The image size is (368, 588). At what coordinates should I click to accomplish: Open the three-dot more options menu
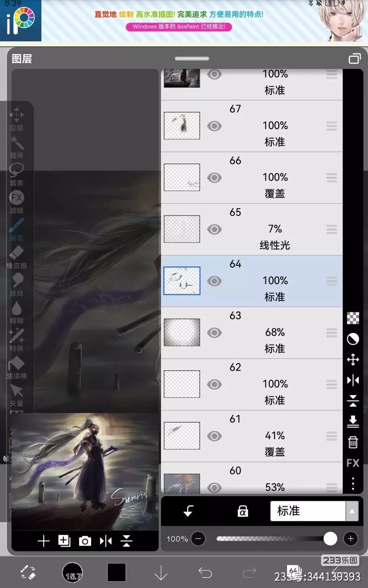click(x=353, y=484)
